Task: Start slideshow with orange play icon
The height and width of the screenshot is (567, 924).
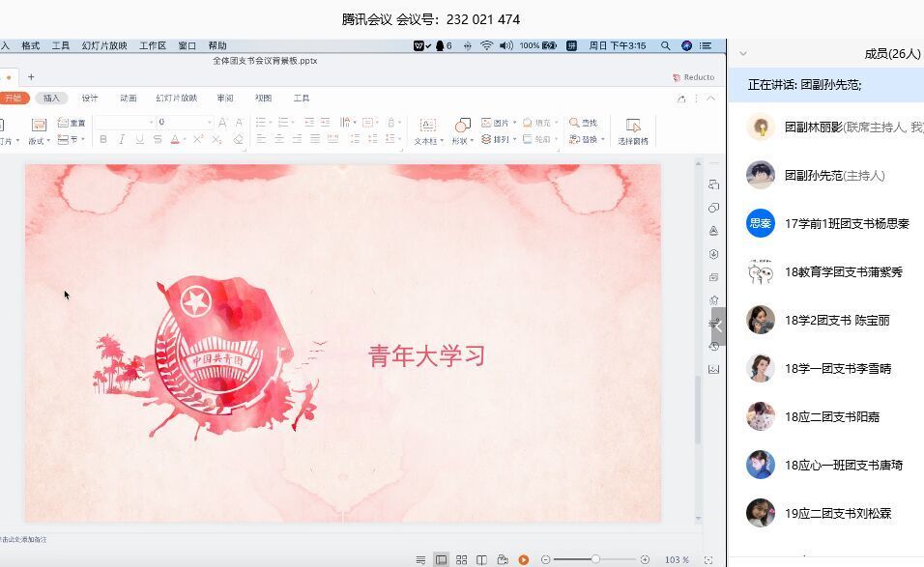Action: click(x=523, y=559)
